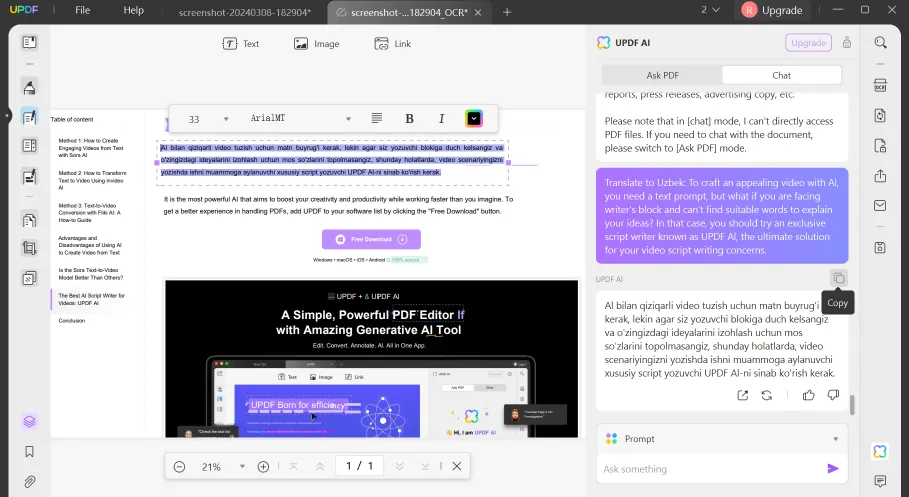Image resolution: width=909 pixels, height=497 pixels.
Task: Open the Batch process tool icon
Action: [x=29, y=278]
